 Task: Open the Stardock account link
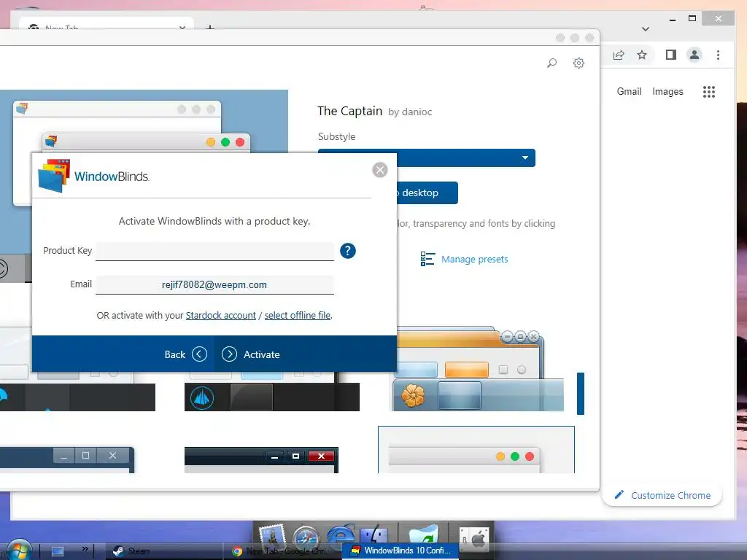click(220, 315)
